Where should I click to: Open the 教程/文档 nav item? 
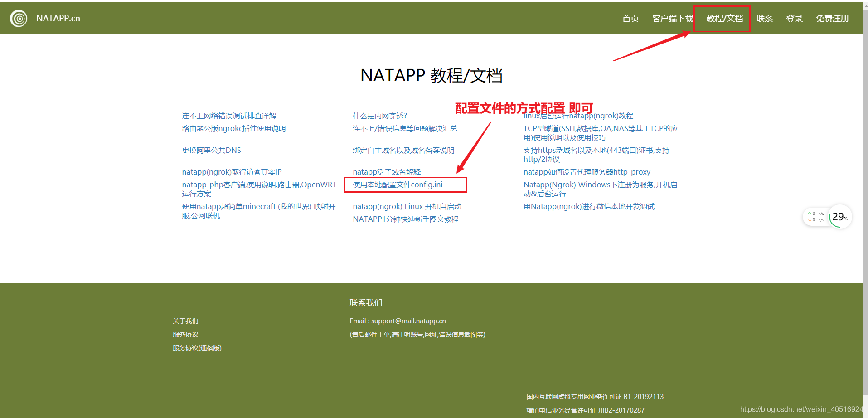point(725,19)
